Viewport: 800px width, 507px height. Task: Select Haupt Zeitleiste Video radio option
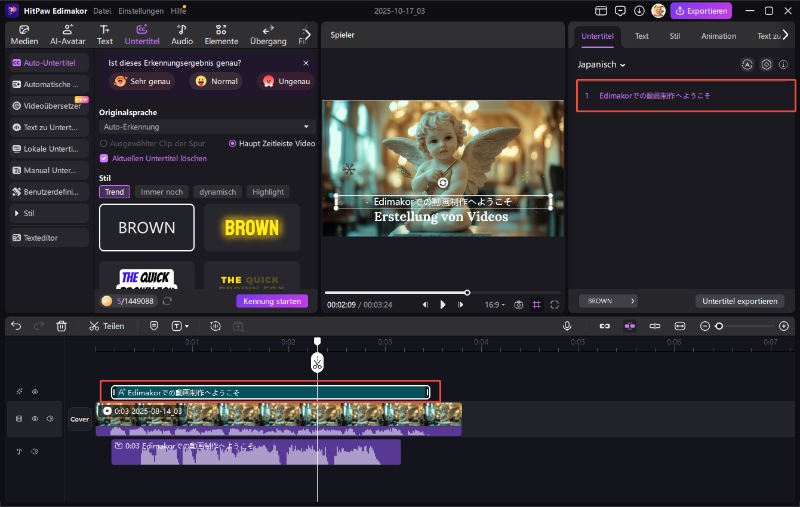click(x=233, y=143)
